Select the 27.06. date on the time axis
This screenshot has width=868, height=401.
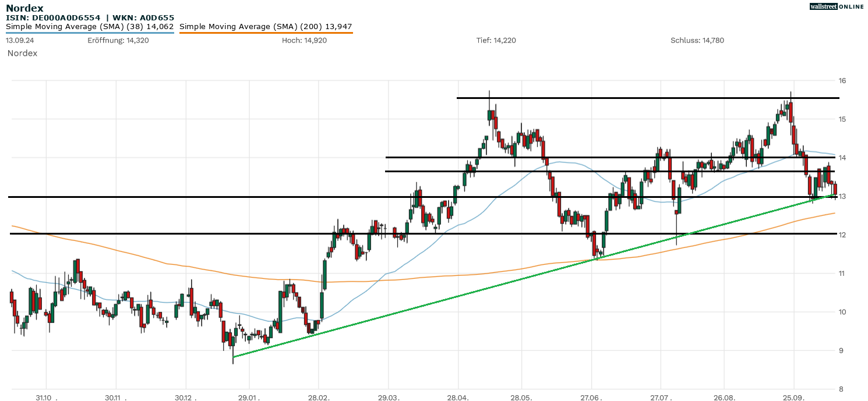pyautogui.click(x=592, y=398)
